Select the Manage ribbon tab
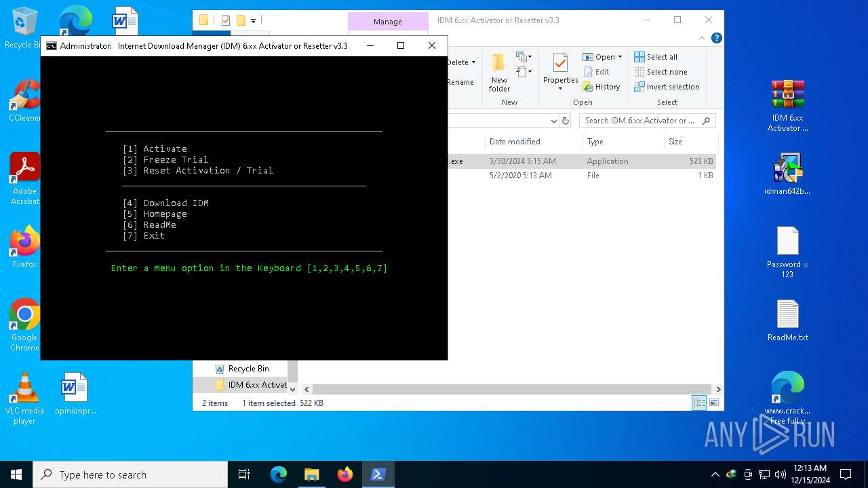868x488 pixels. 388,22
